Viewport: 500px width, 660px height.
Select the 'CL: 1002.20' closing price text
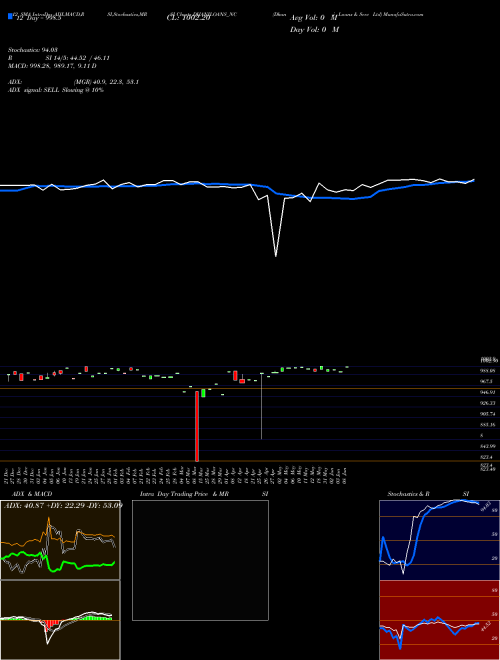188,19
